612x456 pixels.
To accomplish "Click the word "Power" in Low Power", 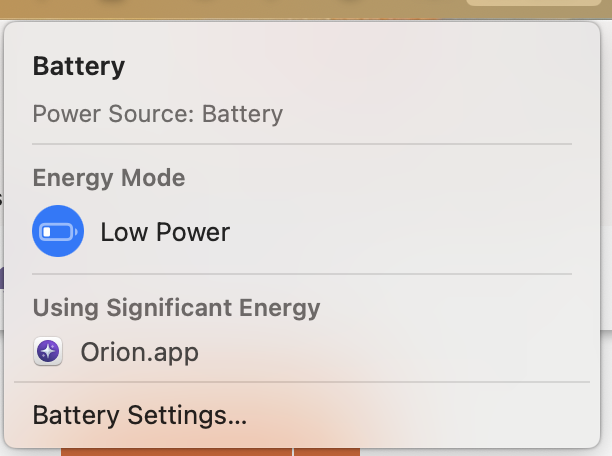I will 189,232.
